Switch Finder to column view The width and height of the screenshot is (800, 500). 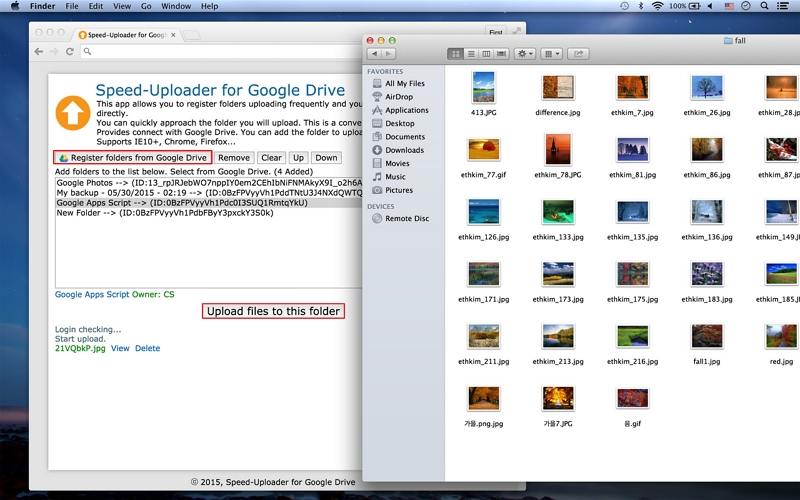point(486,53)
